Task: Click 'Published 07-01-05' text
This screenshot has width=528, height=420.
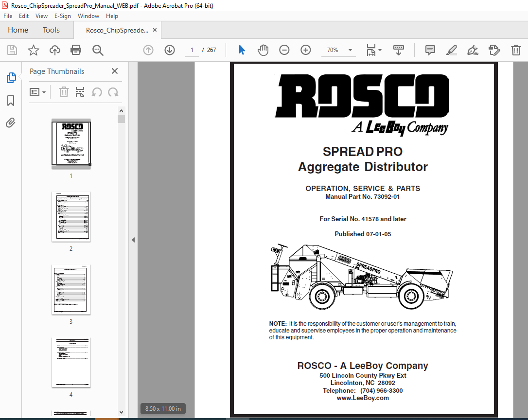Action: click(363, 234)
